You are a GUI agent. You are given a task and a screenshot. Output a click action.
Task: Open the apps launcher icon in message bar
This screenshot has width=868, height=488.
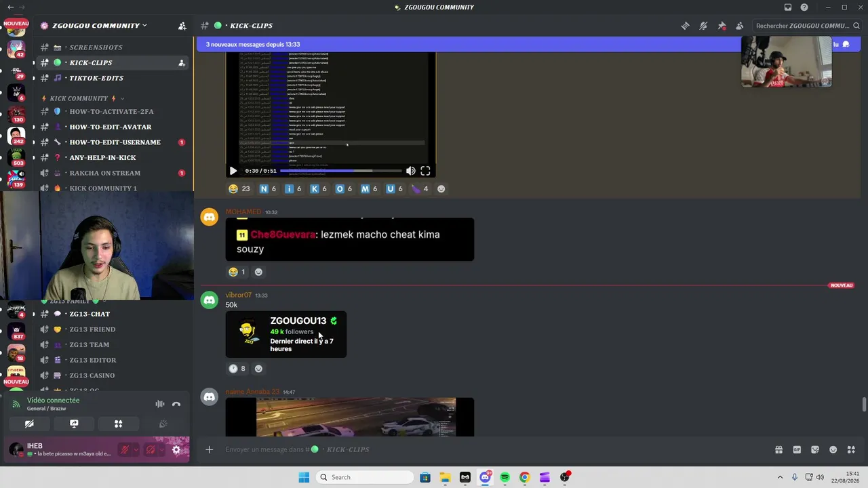(851, 449)
